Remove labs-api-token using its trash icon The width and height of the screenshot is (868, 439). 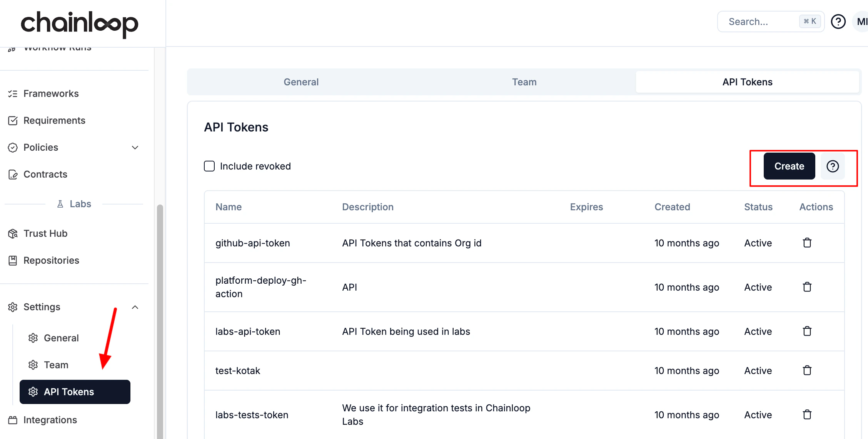(807, 331)
